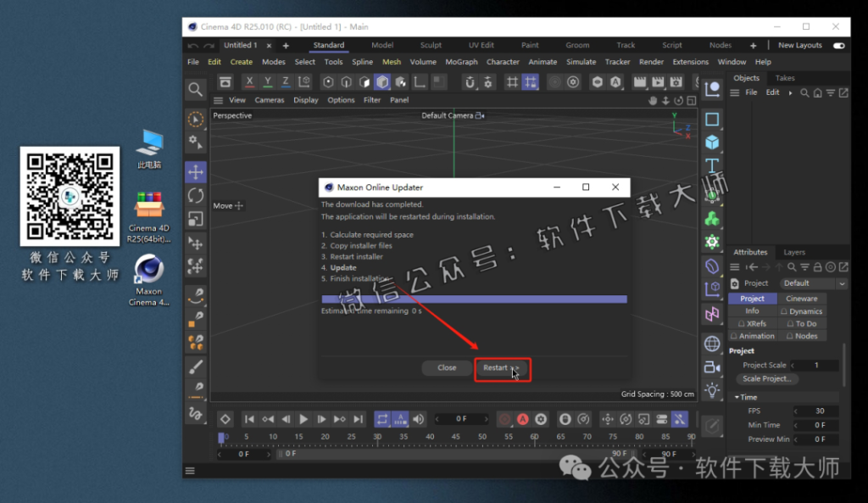Viewport: 868px width, 503px height.
Task: Click the Restart button in Maxon Online Updater
Action: pyautogui.click(x=503, y=369)
